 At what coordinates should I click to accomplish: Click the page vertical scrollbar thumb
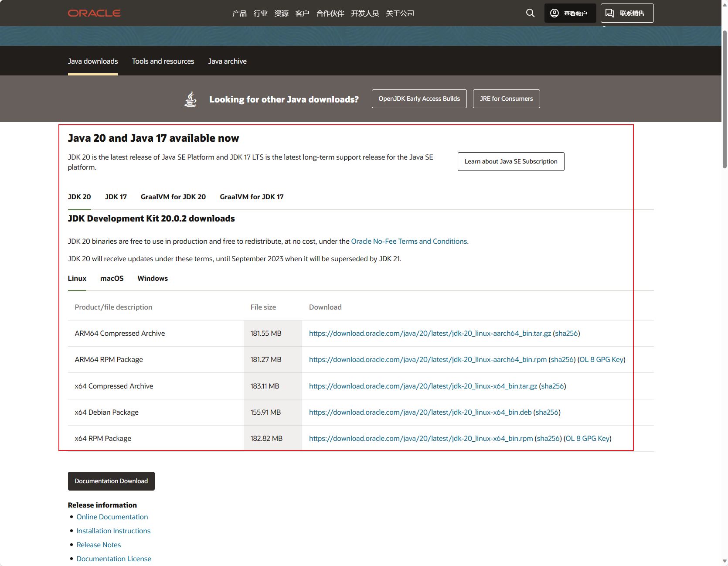tap(725, 99)
